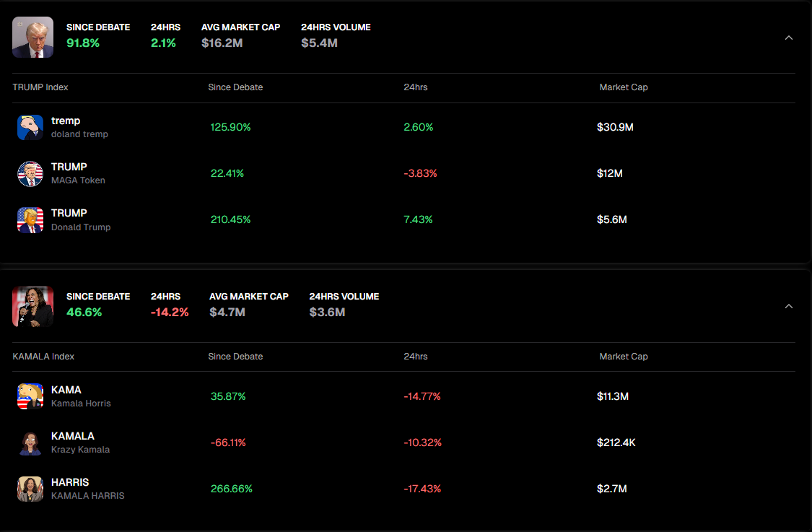Image resolution: width=812 pixels, height=532 pixels.
Task: Open the TRUMP MAGA Token row name
Action: (x=69, y=167)
